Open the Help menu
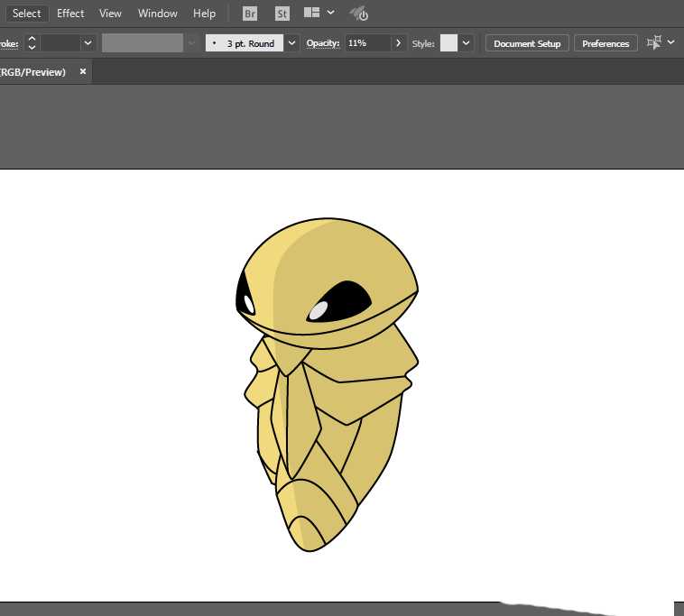The width and height of the screenshot is (684, 616). [205, 14]
